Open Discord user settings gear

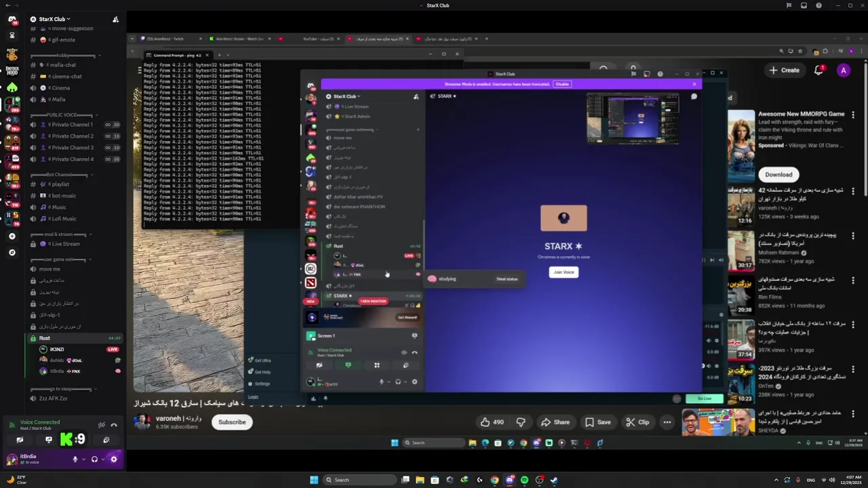point(113,460)
